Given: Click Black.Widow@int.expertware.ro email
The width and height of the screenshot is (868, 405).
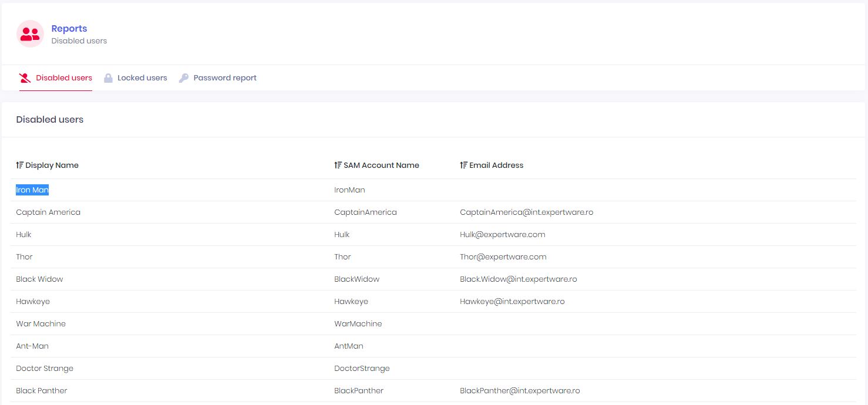Looking at the screenshot, I should 518,279.
